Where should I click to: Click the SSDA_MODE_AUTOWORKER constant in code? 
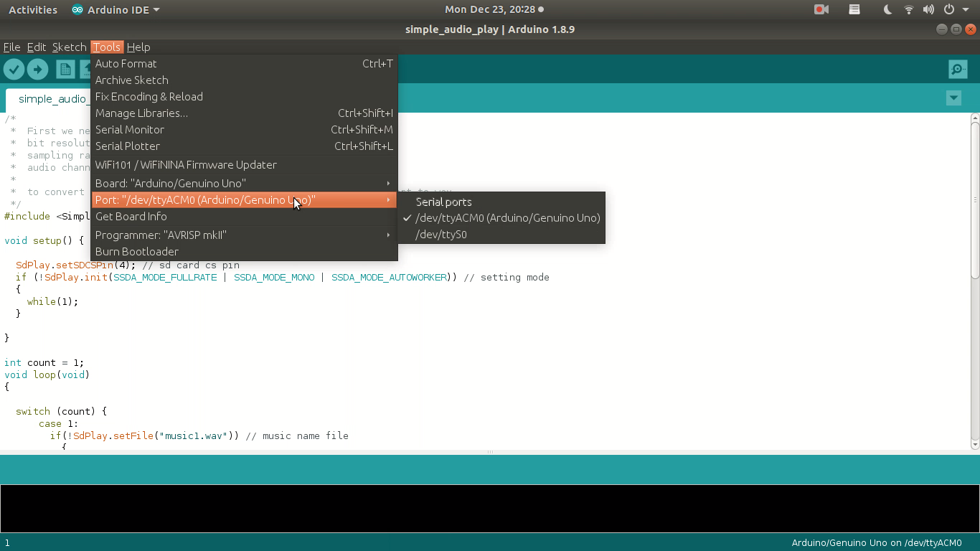[390, 278]
